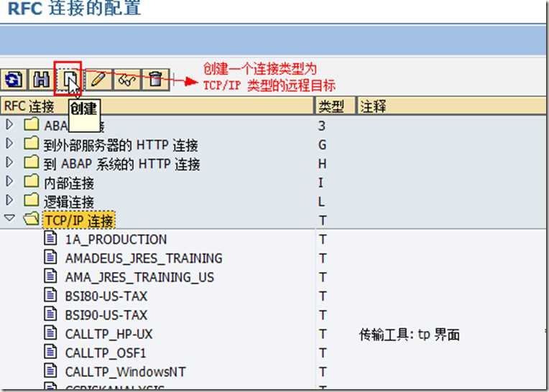Select the CALLTP_HP-UX connection
The image size is (549, 392).
point(109,334)
